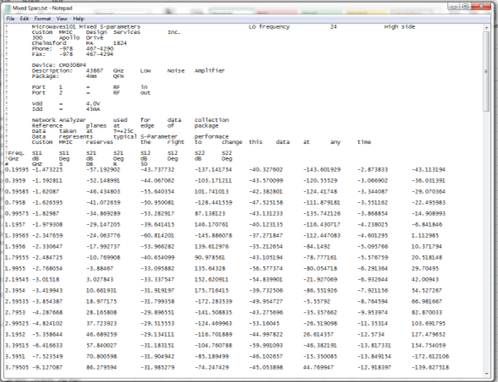Click the text 'LO frequency'

(x=269, y=27)
